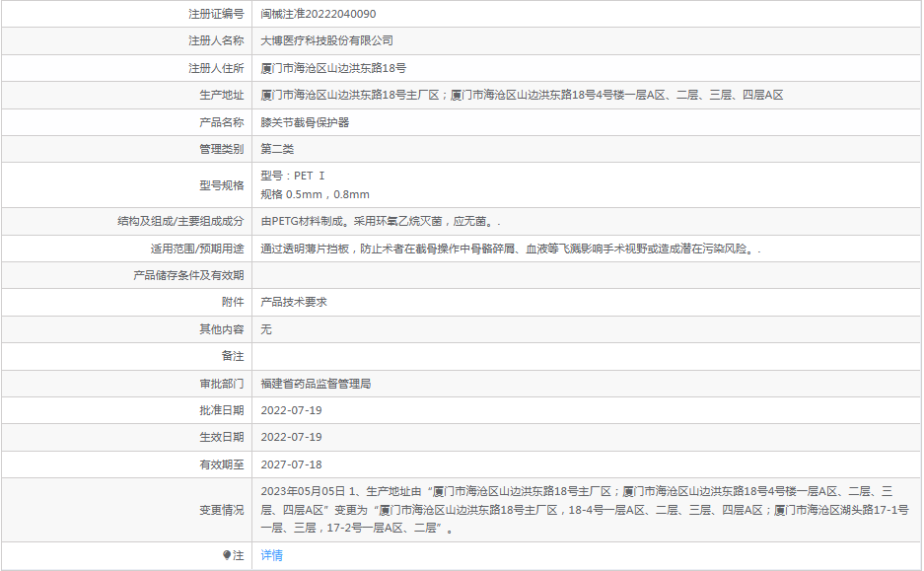Click the approval date 2022-07-19
Viewport: 924px width, 571px height.
291,409
